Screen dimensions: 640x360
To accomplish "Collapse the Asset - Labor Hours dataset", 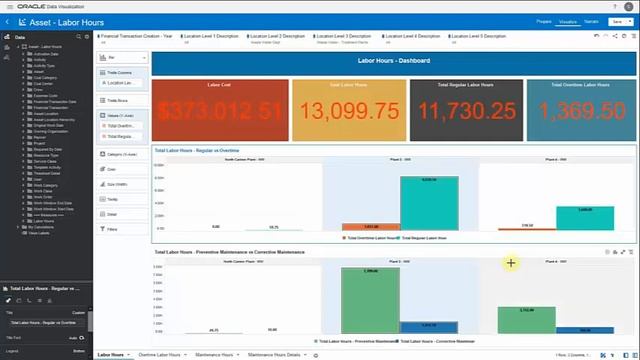I will (x=18, y=47).
